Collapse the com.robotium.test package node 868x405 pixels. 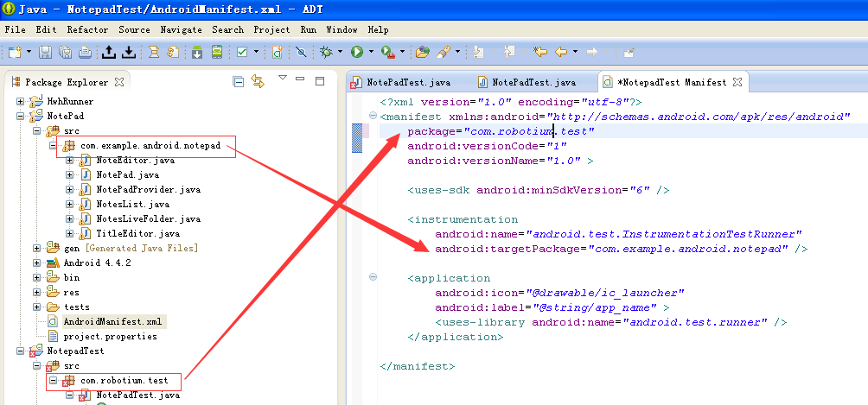point(53,380)
